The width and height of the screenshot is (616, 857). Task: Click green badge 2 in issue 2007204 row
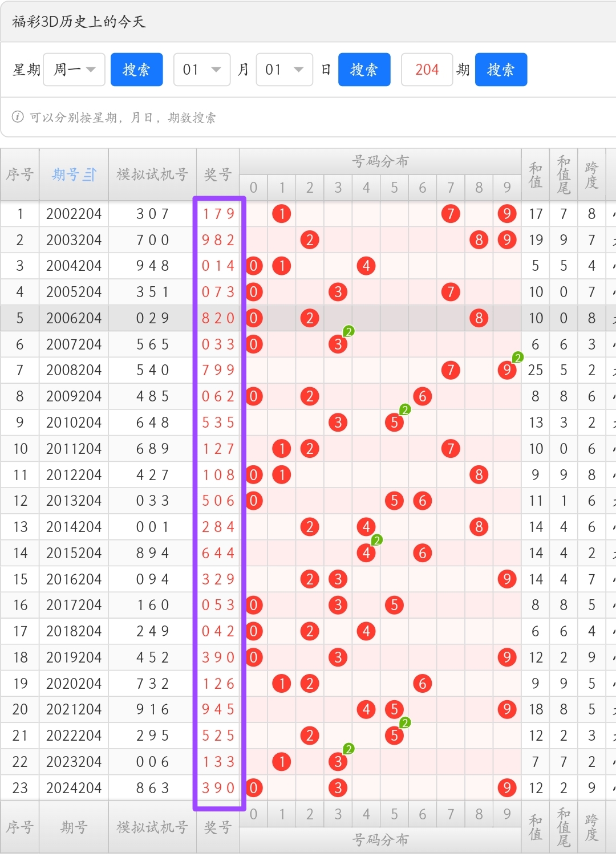tap(348, 331)
